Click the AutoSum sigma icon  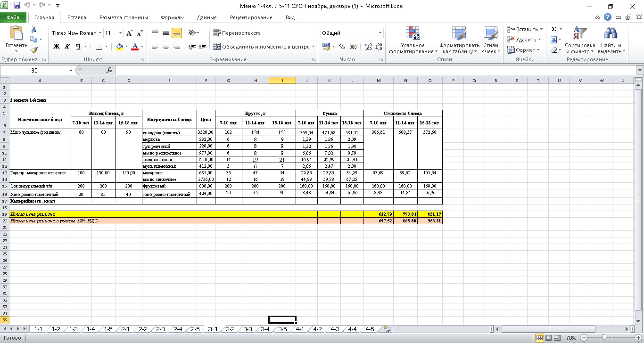coord(554,29)
